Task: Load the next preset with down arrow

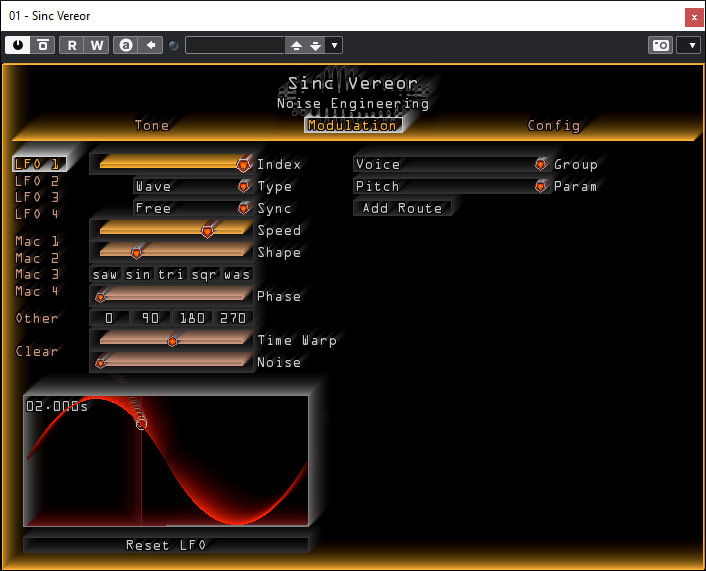Action: [315, 45]
